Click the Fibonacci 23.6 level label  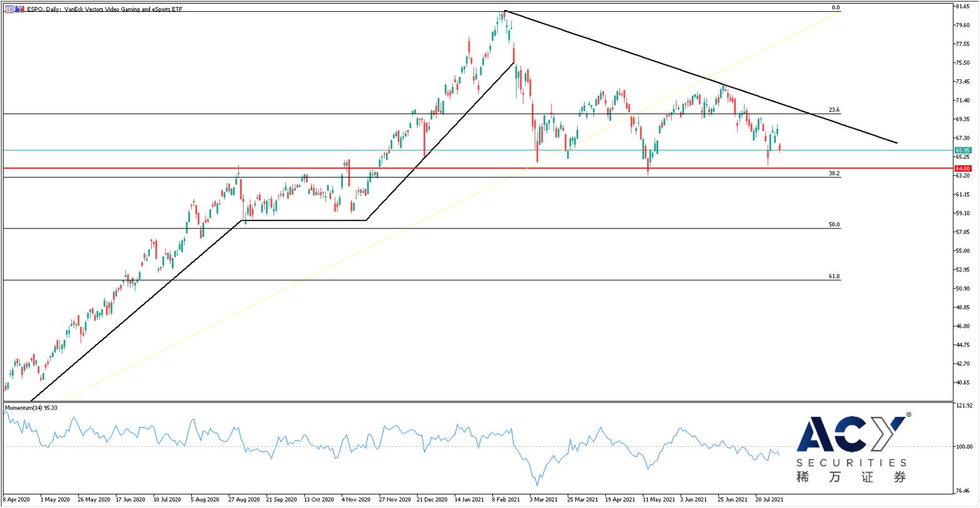834,110
